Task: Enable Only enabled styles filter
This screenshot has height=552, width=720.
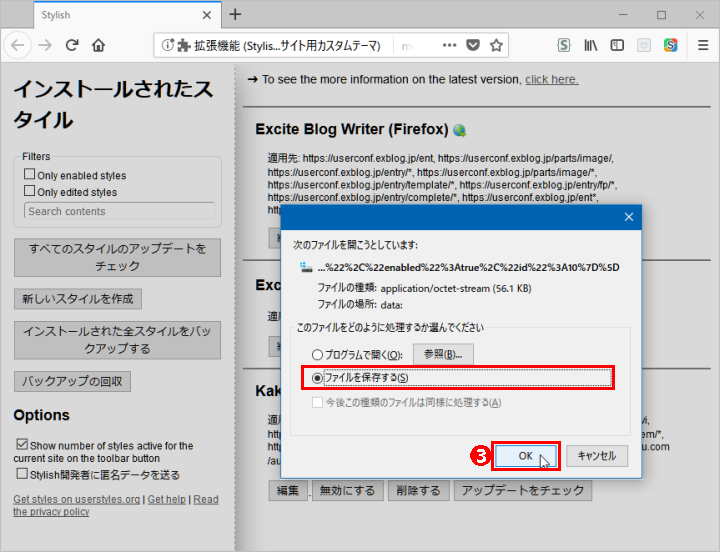Action: (x=29, y=174)
